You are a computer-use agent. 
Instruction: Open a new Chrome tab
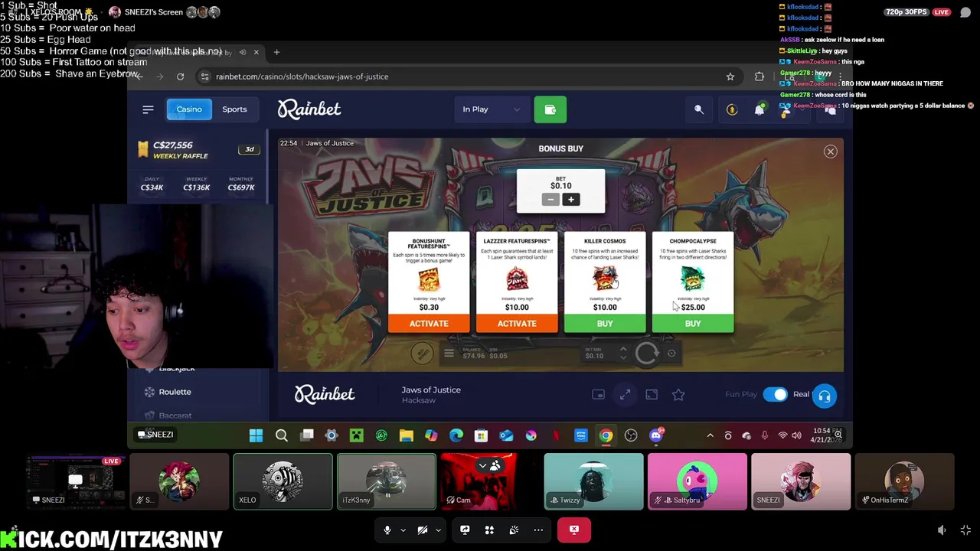click(x=276, y=52)
